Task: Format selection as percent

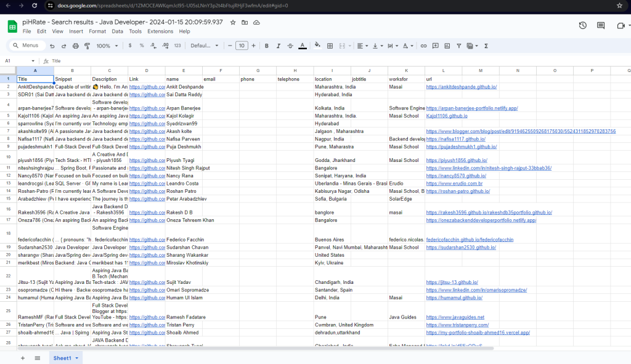Action: tap(142, 46)
